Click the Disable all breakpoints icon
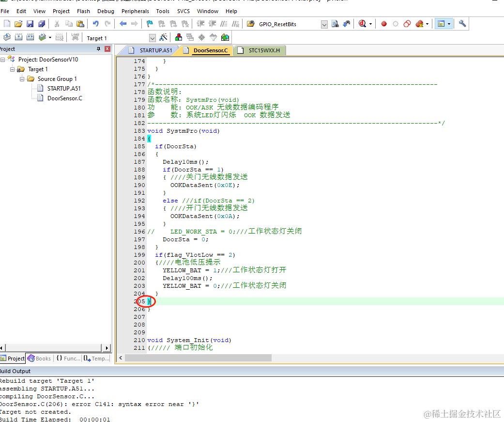 (x=407, y=24)
